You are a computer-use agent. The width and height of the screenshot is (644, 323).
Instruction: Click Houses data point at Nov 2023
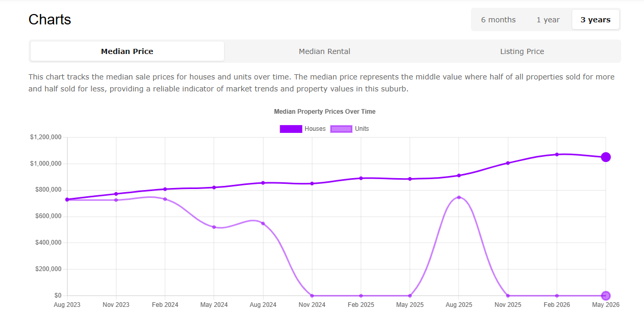coord(116,194)
